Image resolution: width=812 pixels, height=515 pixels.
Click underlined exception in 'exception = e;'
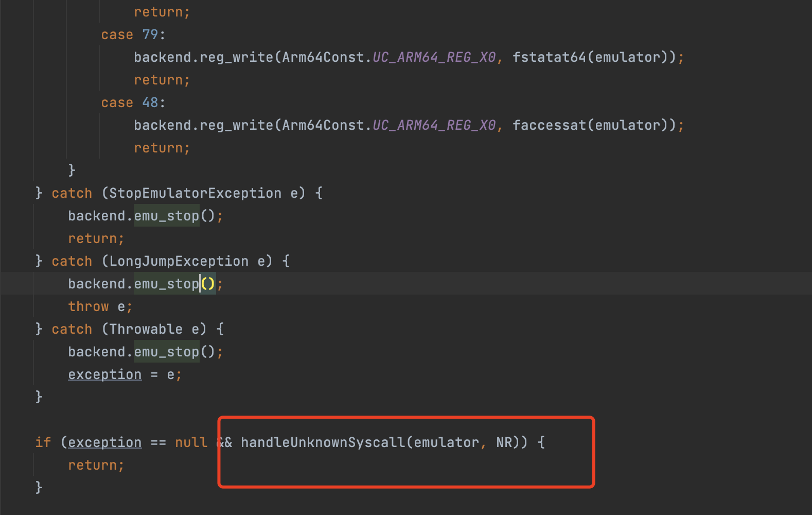[105, 374]
